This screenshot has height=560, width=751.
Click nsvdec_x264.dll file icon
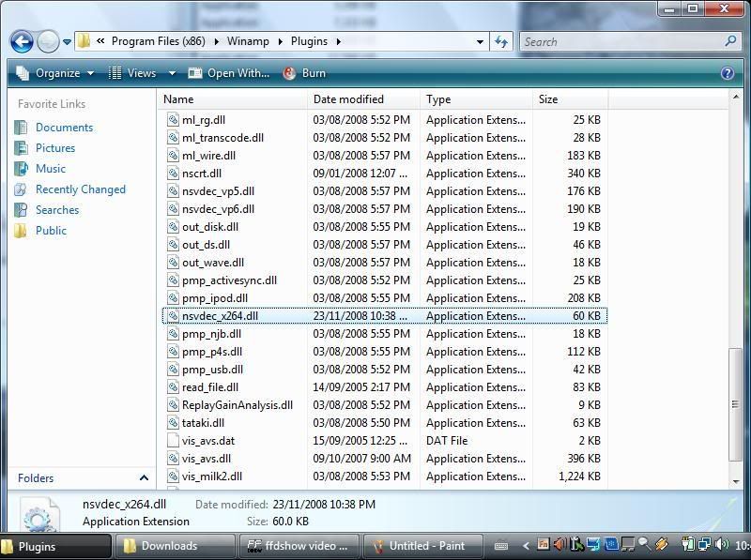click(x=173, y=316)
